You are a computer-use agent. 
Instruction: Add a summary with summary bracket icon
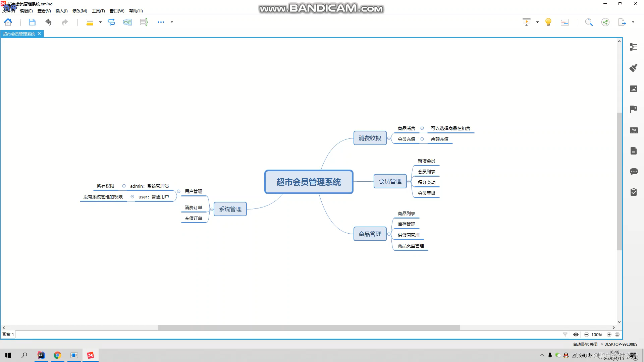pos(144,22)
